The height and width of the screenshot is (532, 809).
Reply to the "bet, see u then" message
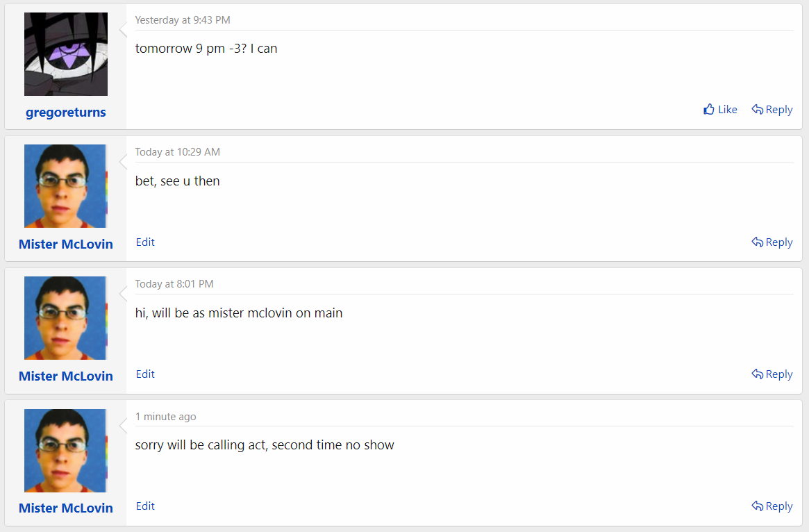(772, 242)
